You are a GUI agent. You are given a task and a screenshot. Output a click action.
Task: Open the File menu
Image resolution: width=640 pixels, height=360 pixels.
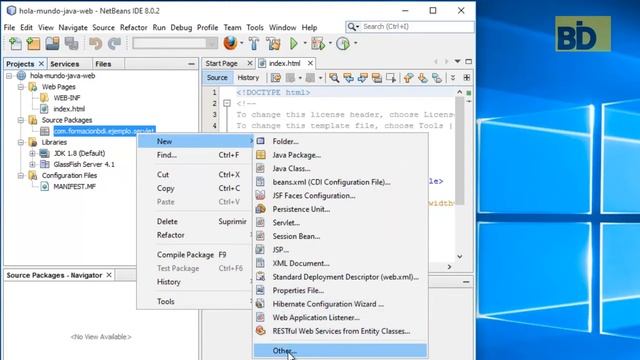tap(9, 27)
